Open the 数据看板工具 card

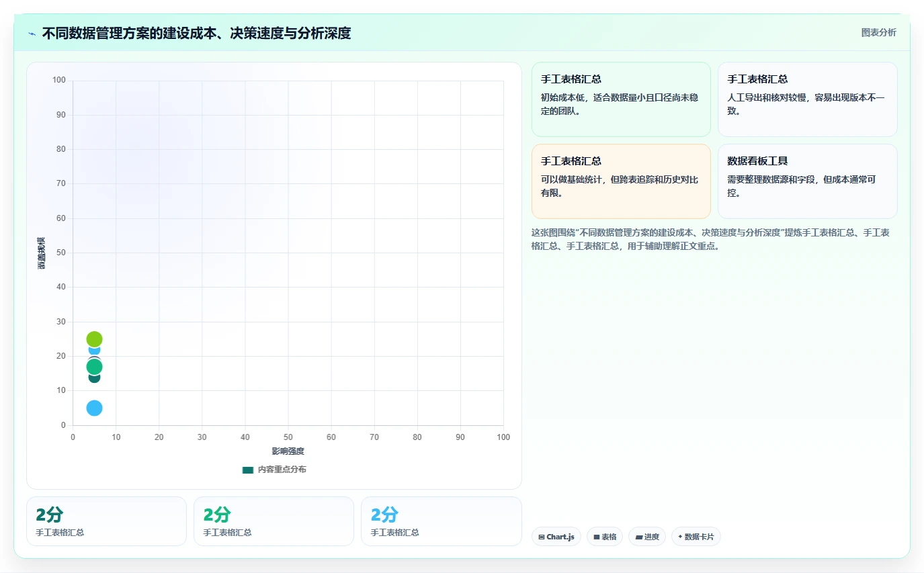click(807, 181)
